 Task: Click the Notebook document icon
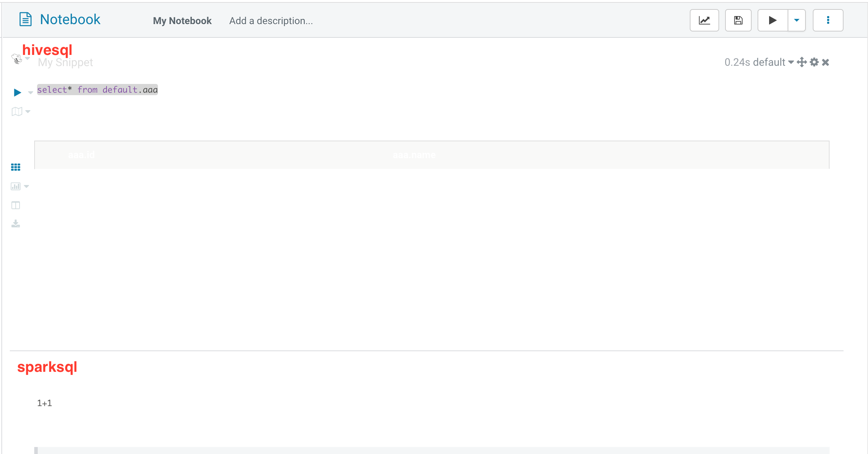(x=25, y=19)
